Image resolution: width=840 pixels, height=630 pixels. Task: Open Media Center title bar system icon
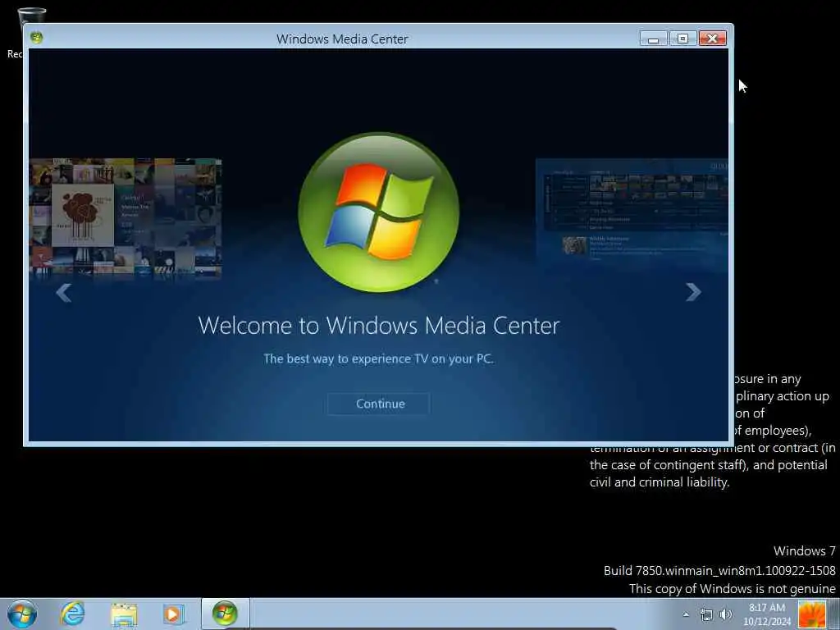tap(36, 38)
